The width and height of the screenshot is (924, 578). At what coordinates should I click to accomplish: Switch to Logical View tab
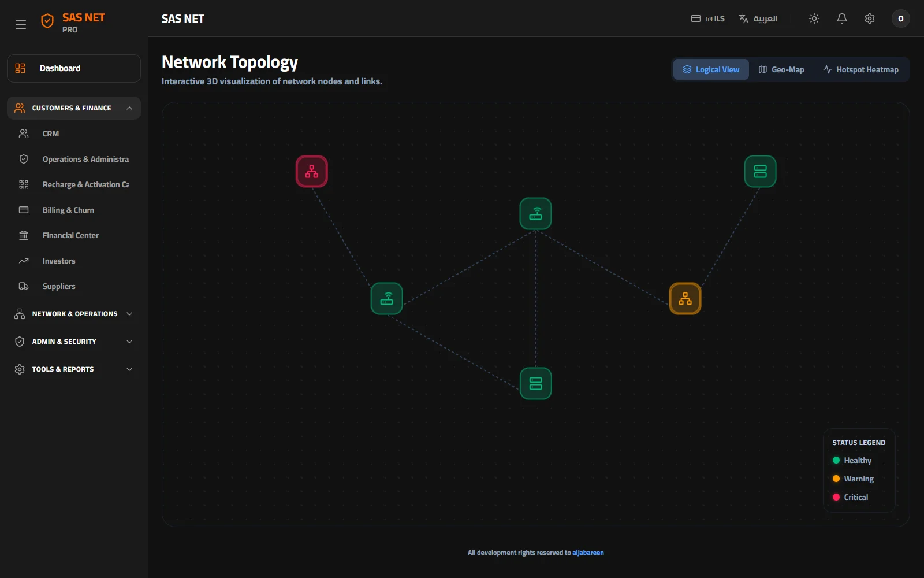click(711, 69)
